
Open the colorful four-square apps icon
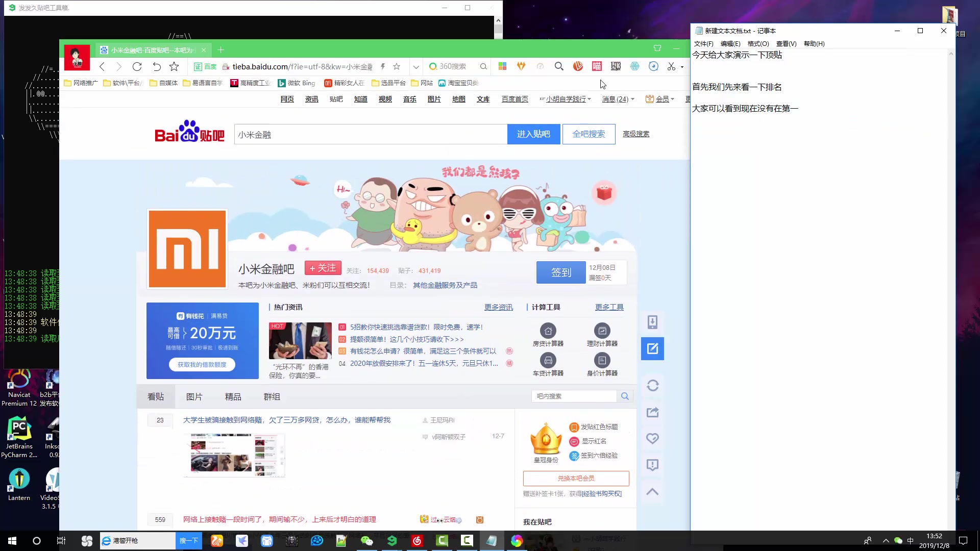coord(502,66)
